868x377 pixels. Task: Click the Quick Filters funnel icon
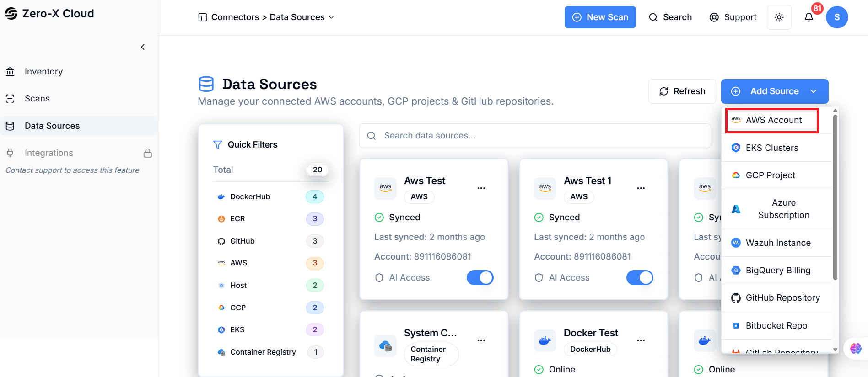coord(218,145)
